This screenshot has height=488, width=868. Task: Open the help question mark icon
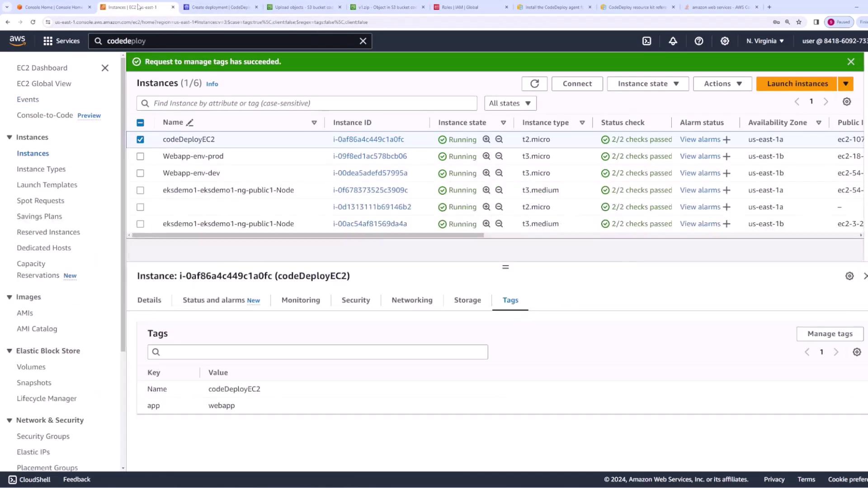tap(698, 41)
